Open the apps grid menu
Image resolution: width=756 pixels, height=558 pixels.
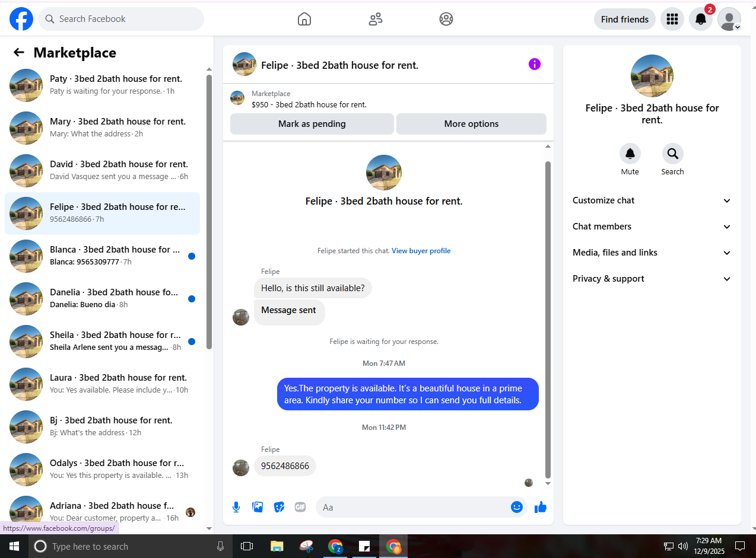tap(672, 19)
